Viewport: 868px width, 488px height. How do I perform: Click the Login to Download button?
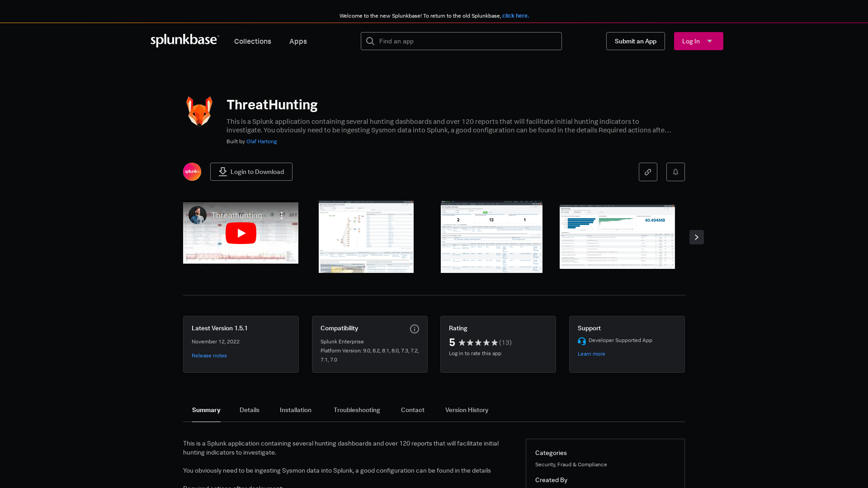pos(251,172)
